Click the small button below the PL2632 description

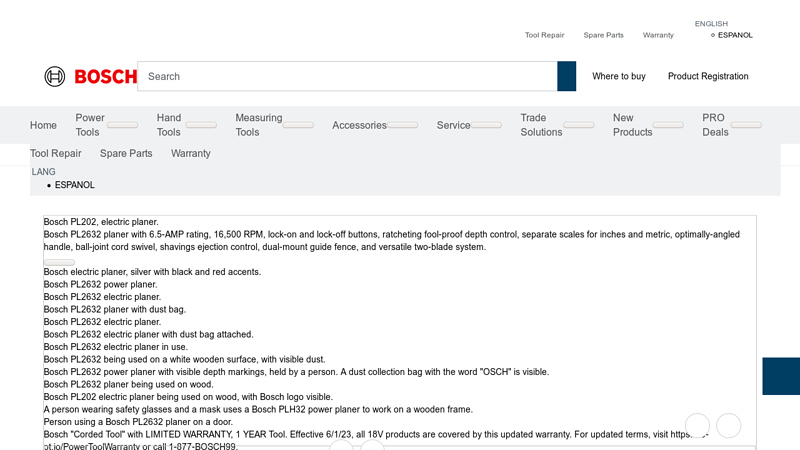[x=59, y=262]
